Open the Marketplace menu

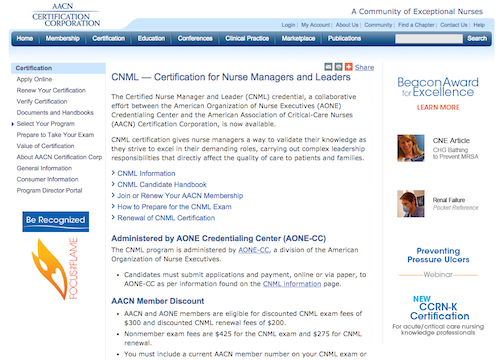click(x=298, y=38)
